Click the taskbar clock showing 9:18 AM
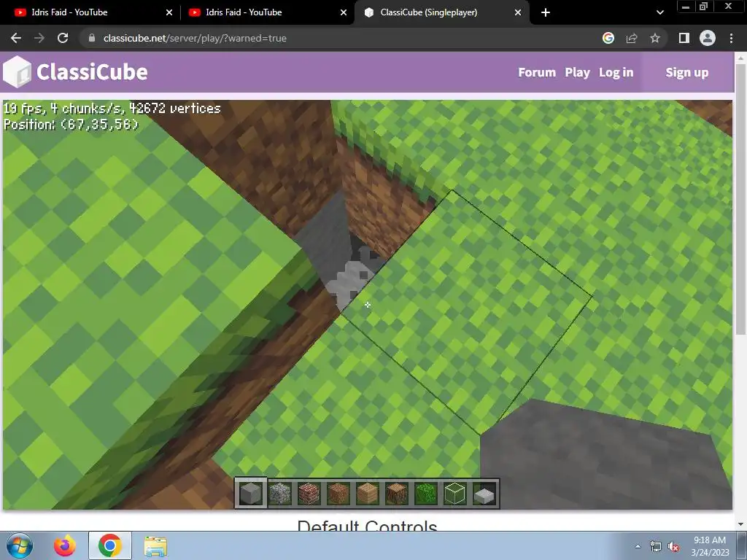747x560 pixels. pyautogui.click(x=710, y=546)
